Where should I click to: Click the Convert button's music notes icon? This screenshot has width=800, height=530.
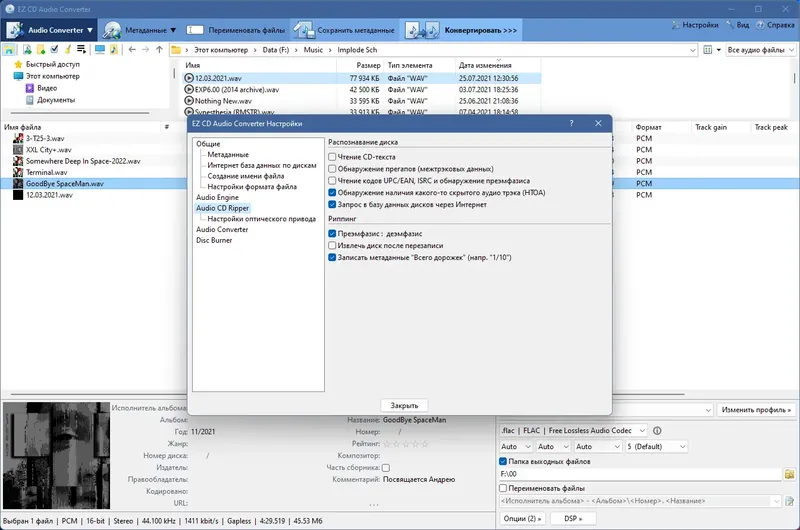pos(421,30)
